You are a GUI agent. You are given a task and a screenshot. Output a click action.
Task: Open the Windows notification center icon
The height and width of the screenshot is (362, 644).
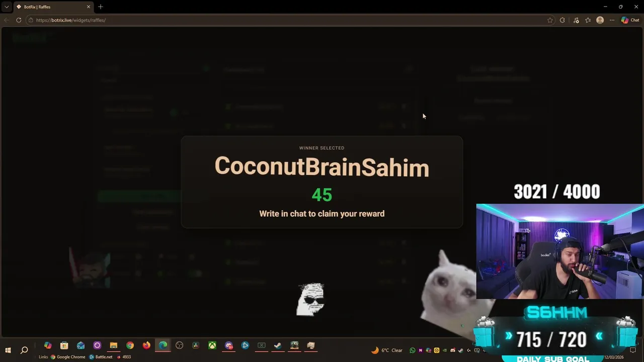[633, 350]
